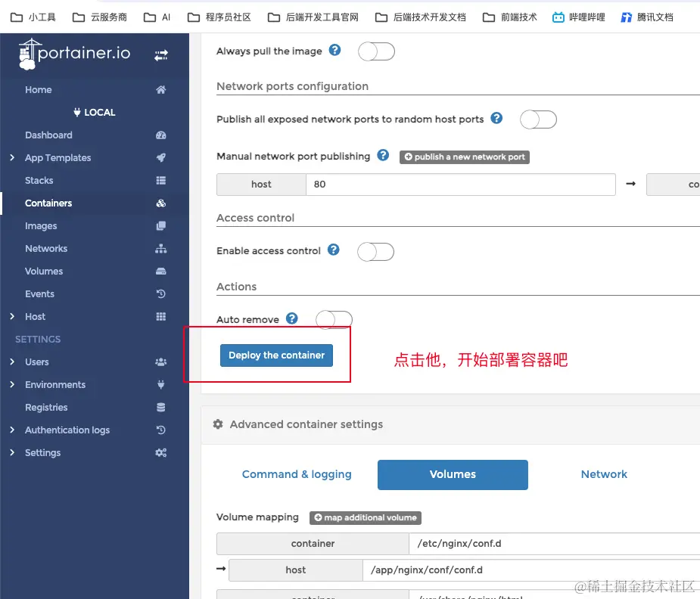Image resolution: width=700 pixels, height=599 pixels.
Task: Expand the App Templates chevron
Action: point(12,157)
